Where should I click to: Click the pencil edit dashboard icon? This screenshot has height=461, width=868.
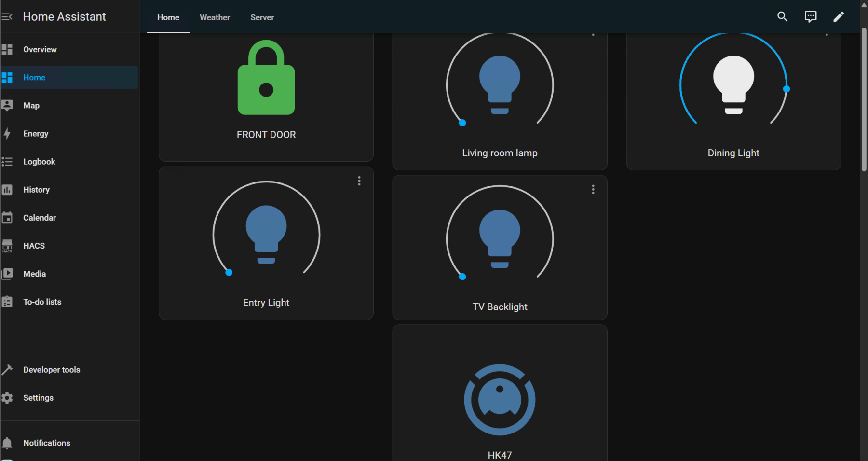coord(839,17)
